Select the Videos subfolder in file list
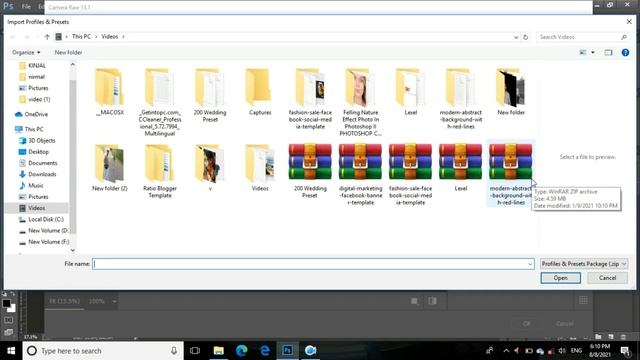Image resolution: width=640 pixels, height=360 pixels. click(x=260, y=168)
